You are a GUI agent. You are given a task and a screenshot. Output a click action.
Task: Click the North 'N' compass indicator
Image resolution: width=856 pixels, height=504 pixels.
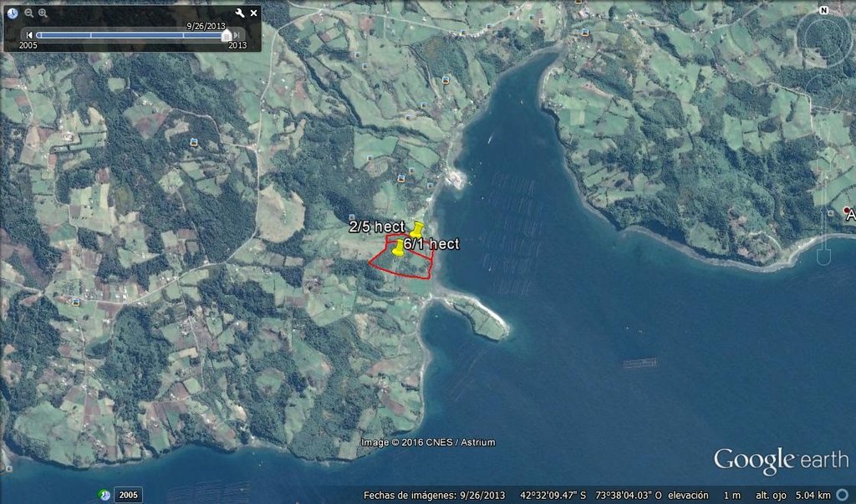(823, 11)
